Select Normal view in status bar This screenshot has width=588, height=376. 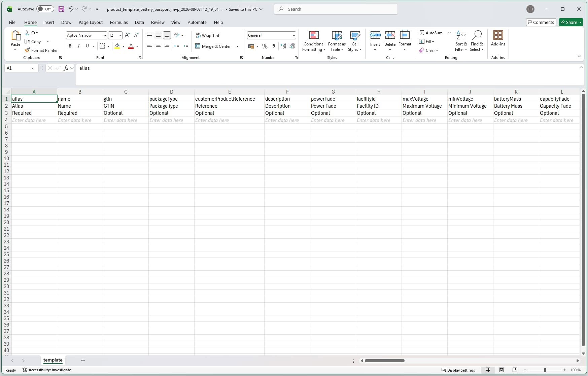488,370
